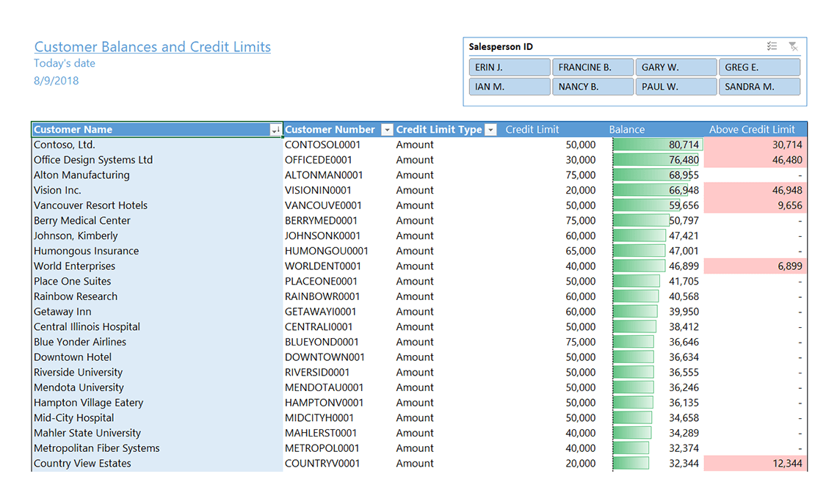Select Place One Suites cell

pyautogui.click(x=157, y=282)
